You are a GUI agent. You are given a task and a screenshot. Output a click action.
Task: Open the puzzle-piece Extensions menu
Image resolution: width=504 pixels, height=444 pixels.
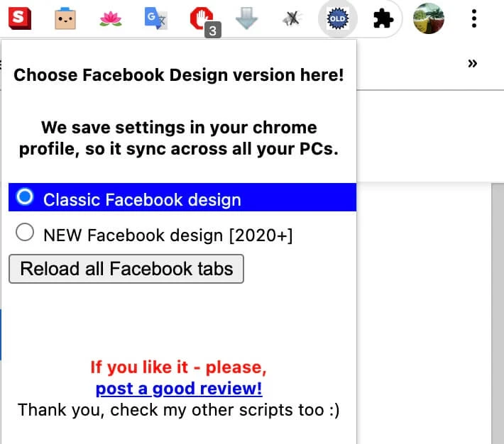click(383, 19)
